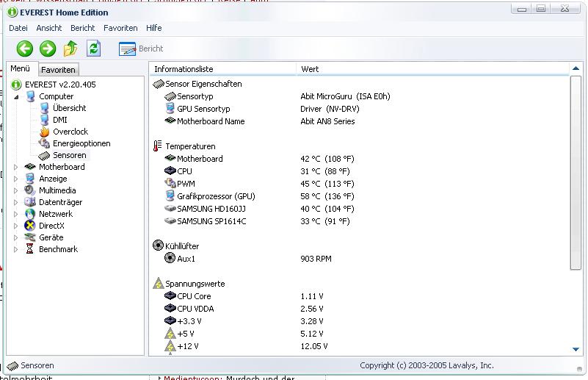Expand the Netzwerk tree node
Screen dimensions: 588x380
pyautogui.click(x=15, y=215)
